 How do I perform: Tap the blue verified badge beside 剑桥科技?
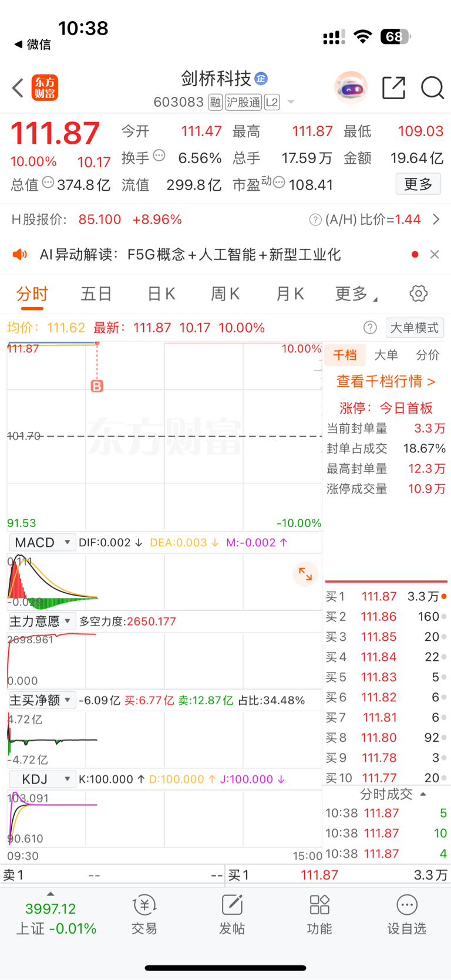coord(261,78)
